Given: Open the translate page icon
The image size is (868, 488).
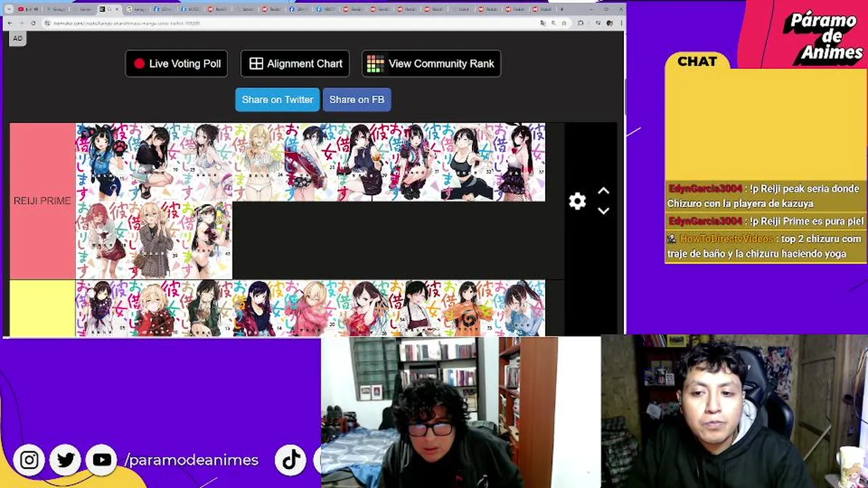Looking at the screenshot, I should click(x=542, y=23).
